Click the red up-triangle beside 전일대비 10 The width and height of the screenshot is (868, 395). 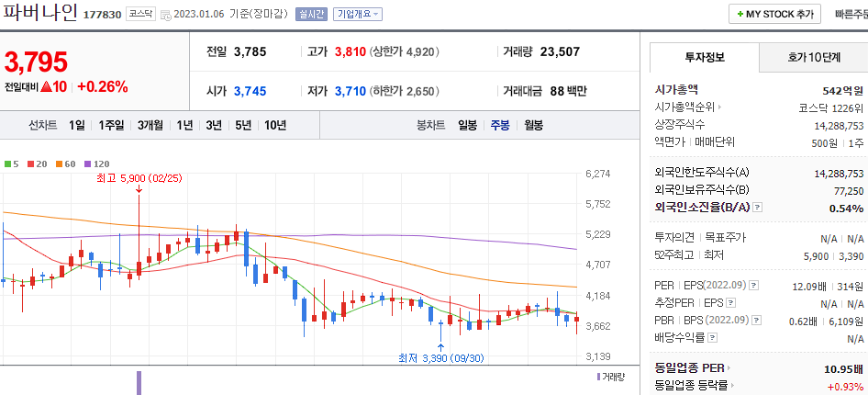pyautogui.click(x=46, y=86)
